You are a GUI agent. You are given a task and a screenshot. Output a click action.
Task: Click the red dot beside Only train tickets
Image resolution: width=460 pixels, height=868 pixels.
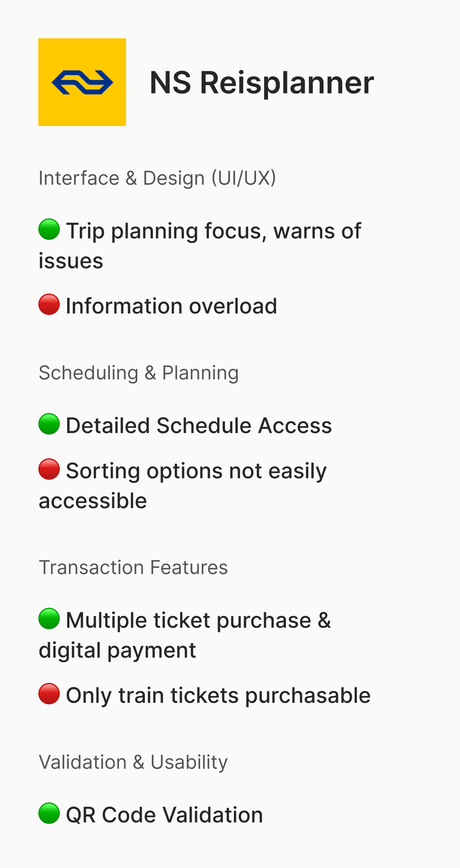(x=49, y=694)
